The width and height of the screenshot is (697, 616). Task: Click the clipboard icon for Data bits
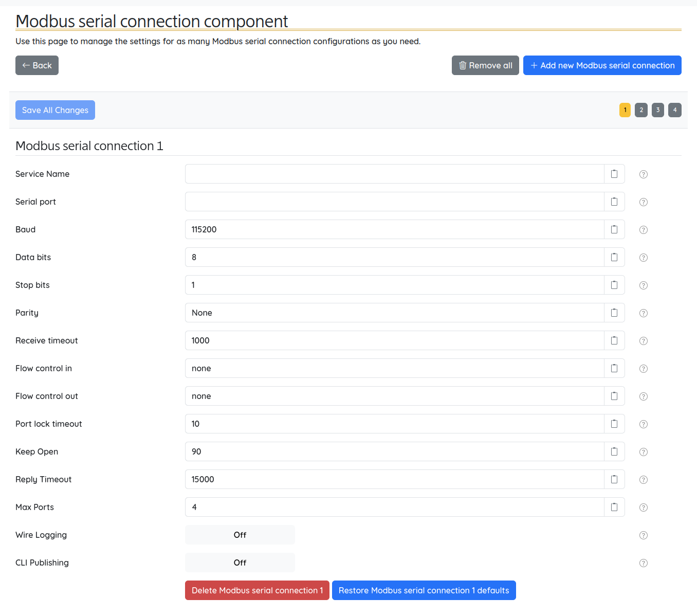point(614,257)
